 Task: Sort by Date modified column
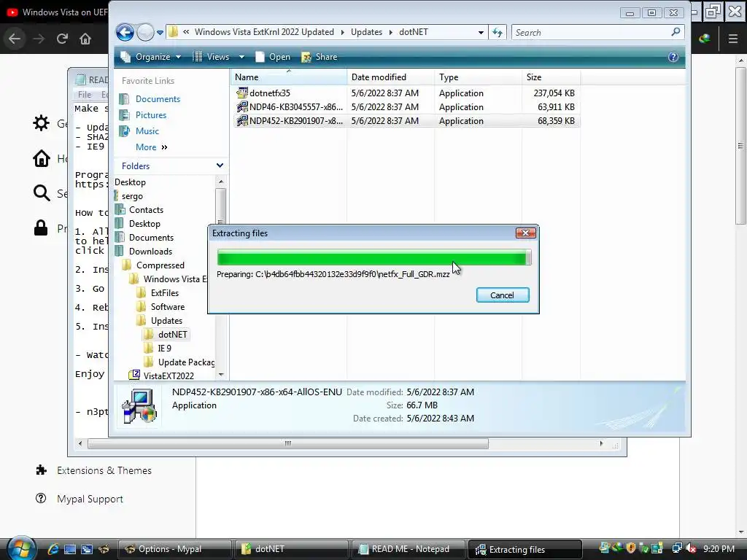391,77
